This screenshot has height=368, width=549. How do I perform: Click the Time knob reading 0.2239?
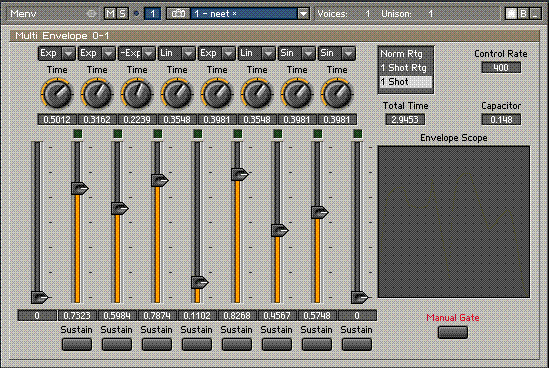point(137,93)
